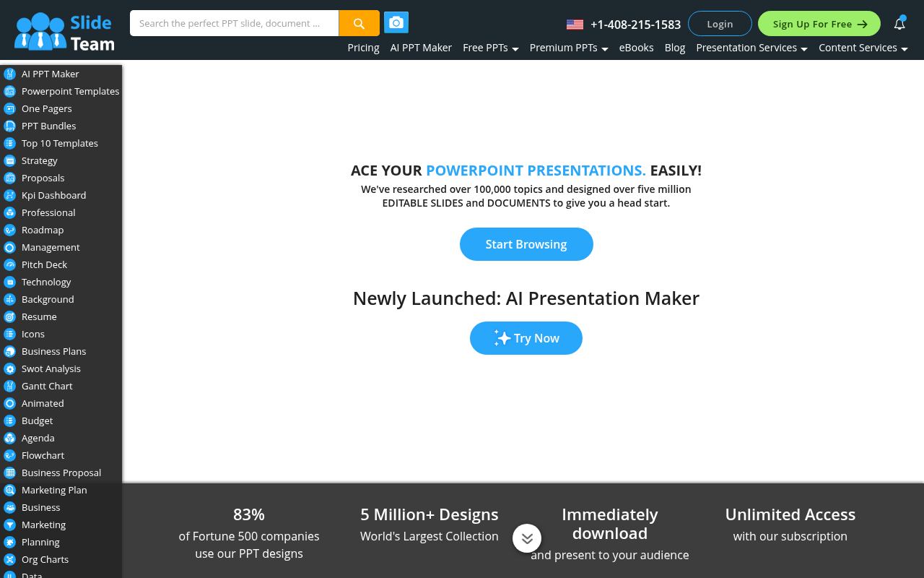
Task: Expand the double-chevron scroll-down circle
Action: click(x=526, y=538)
